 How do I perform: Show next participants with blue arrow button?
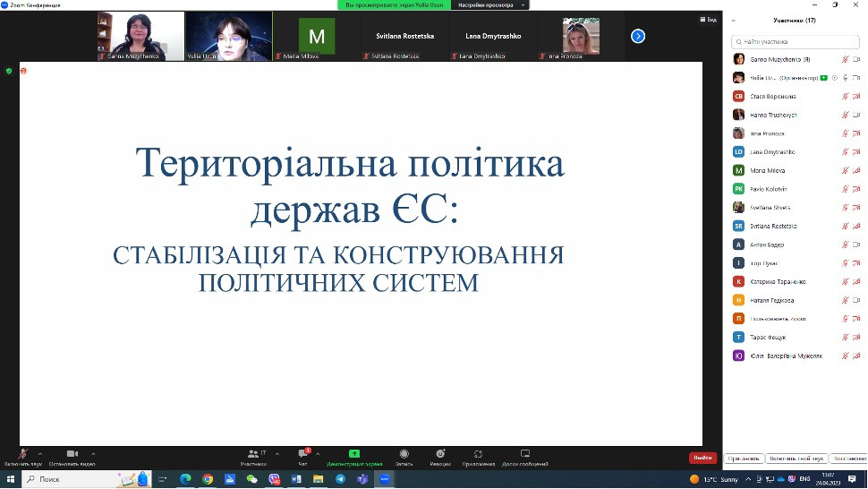point(638,36)
